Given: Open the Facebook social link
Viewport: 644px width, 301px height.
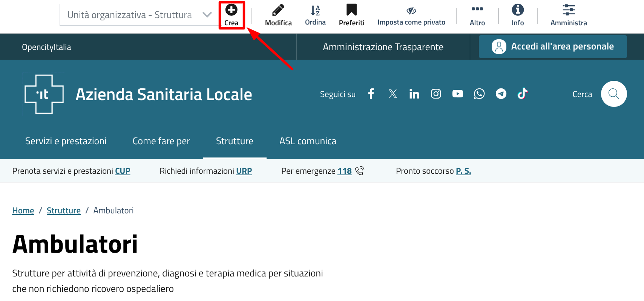Looking at the screenshot, I should tap(371, 94).
